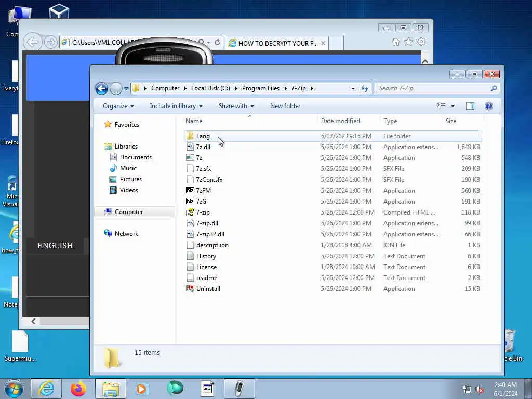Close the HOW TO DECRYPT browser tab

323,43
